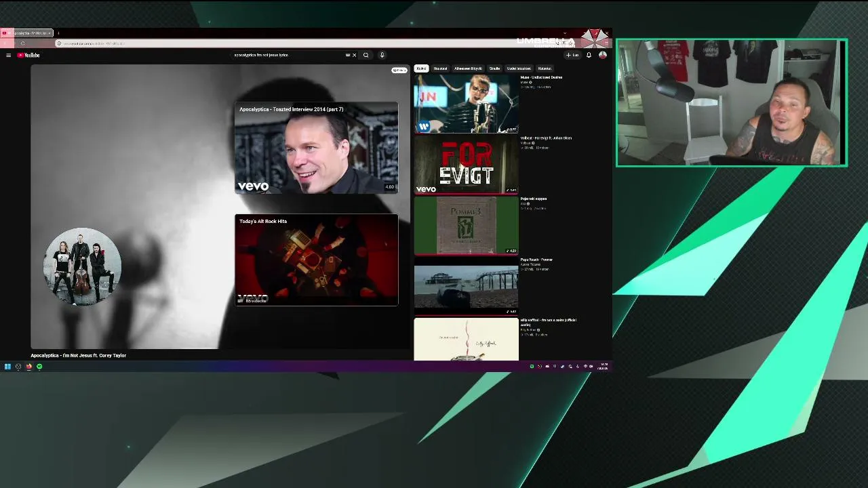Screen dimensions: 868x488
Task: Clear the YouTube search query
Action: click(x=354, y=55)
